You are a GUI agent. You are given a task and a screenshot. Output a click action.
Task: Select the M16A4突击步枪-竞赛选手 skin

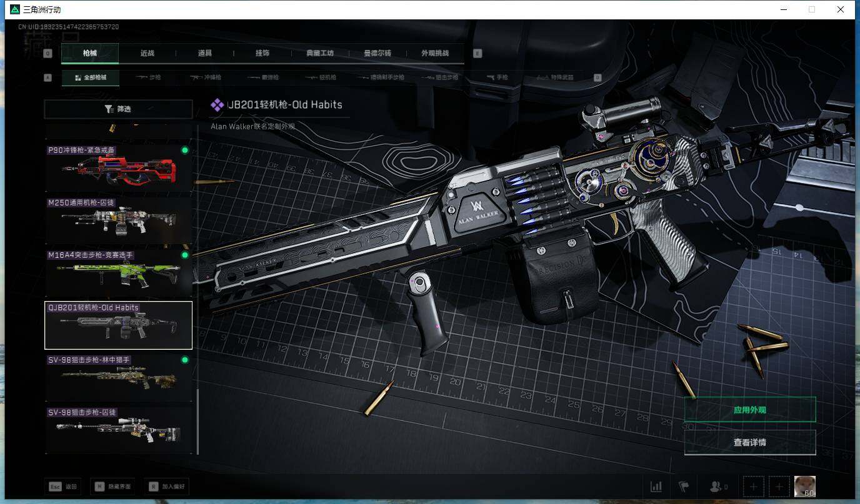coord(118,273)
